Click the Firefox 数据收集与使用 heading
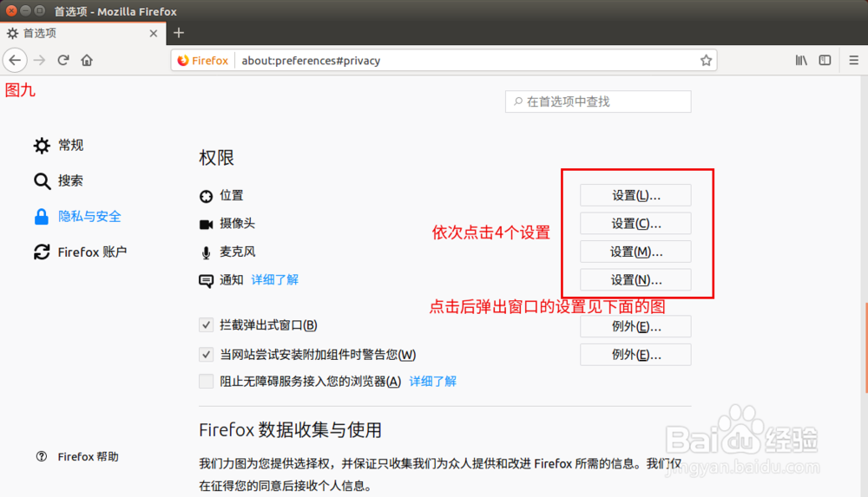This screenshot has width=868, height=497. (x=290, y=429)
